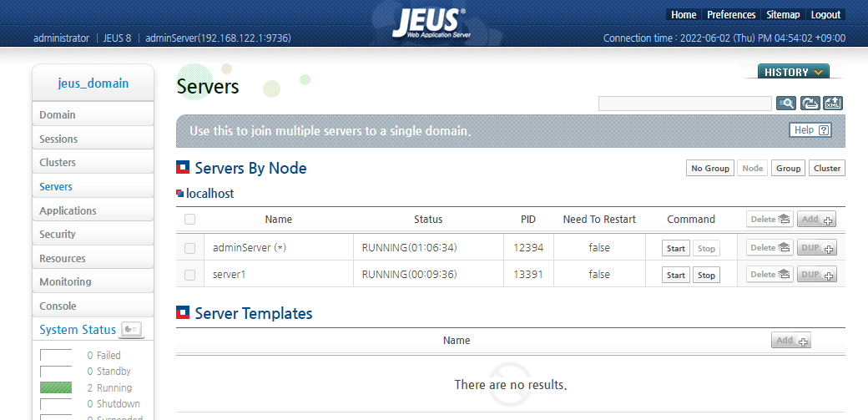Click the Name column header in servers table
The image size is (868, 420).
279,220
